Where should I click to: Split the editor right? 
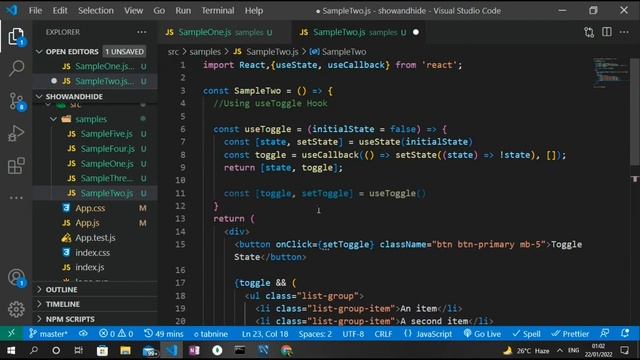(x=607, y=32)
